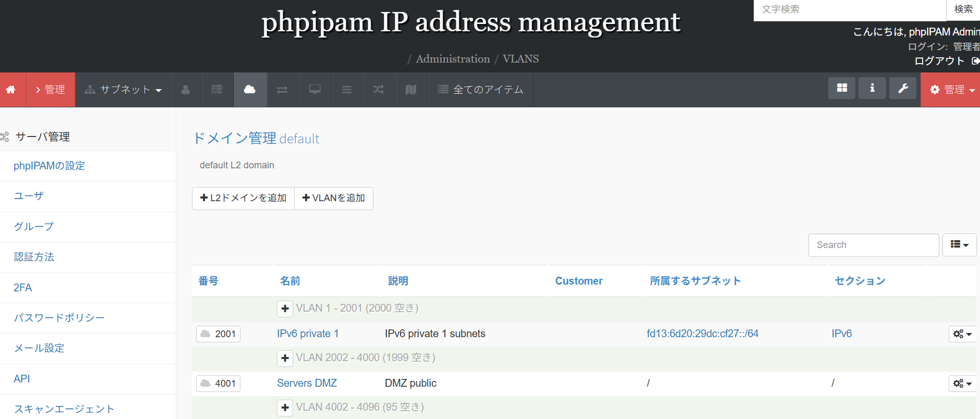Sort table by 番号 column
Viewport: 980px width, 419px height.
pyautogui.click(x=208, y=281)
